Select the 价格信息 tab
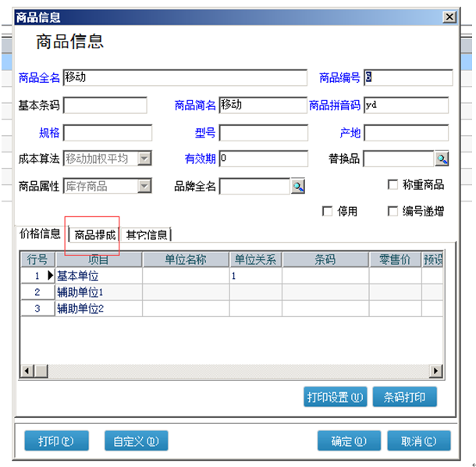 tap(40, 233)
